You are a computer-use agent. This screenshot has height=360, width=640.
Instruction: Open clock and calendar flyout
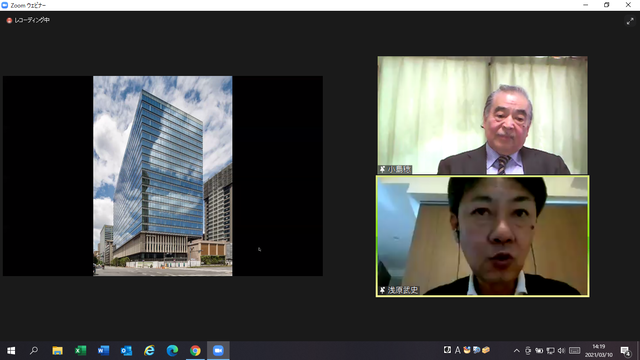(599, 351)
